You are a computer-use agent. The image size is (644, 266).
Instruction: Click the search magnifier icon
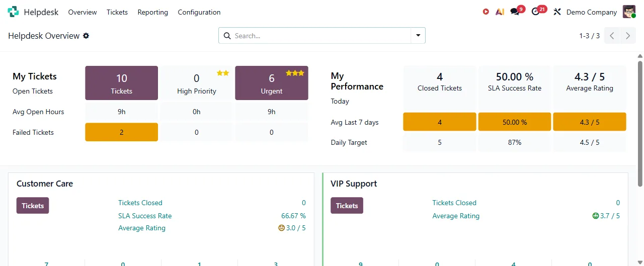(227, 36)
